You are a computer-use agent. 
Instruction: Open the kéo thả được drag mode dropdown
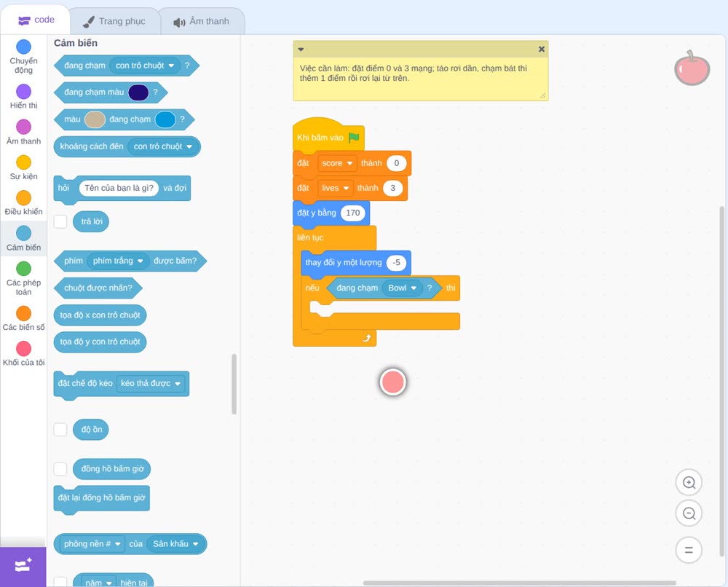(x=151, y=384)
